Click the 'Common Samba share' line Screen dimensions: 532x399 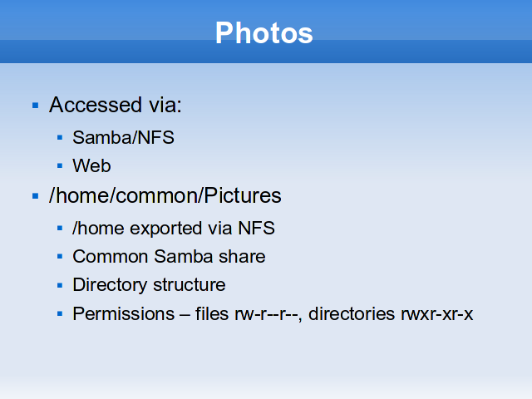click(169, 256)
